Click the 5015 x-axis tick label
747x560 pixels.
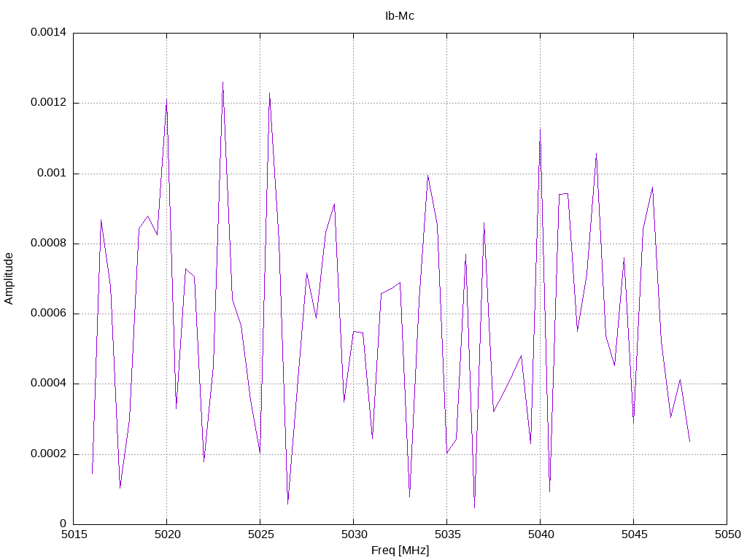tap(74, 534)
